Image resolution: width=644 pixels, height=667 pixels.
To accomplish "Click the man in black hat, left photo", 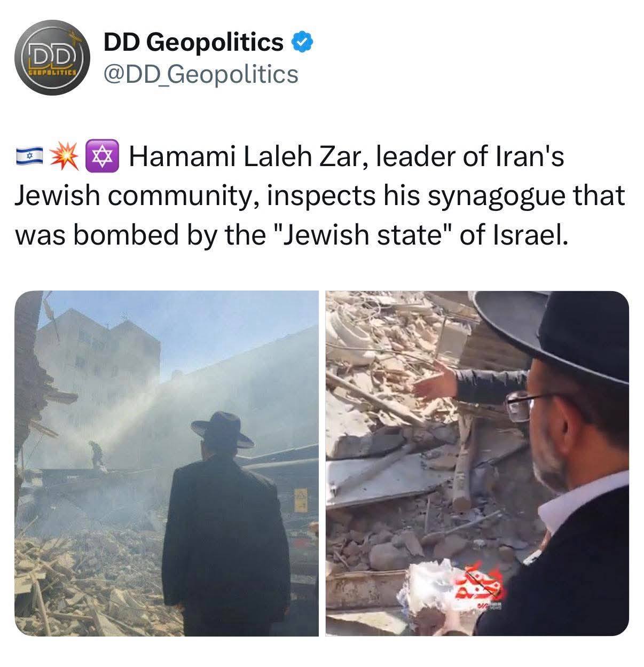I will tap(227, 521).
